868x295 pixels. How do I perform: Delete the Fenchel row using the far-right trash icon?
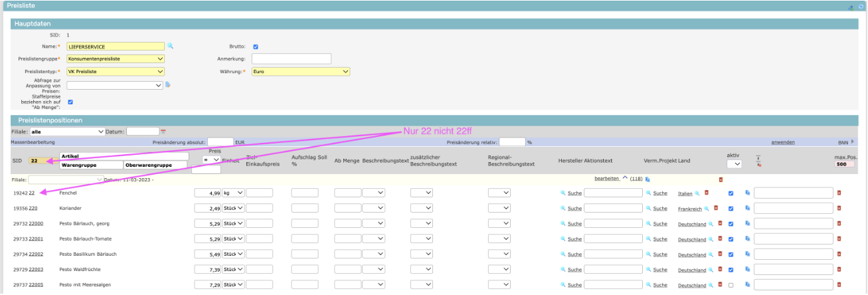838,193
